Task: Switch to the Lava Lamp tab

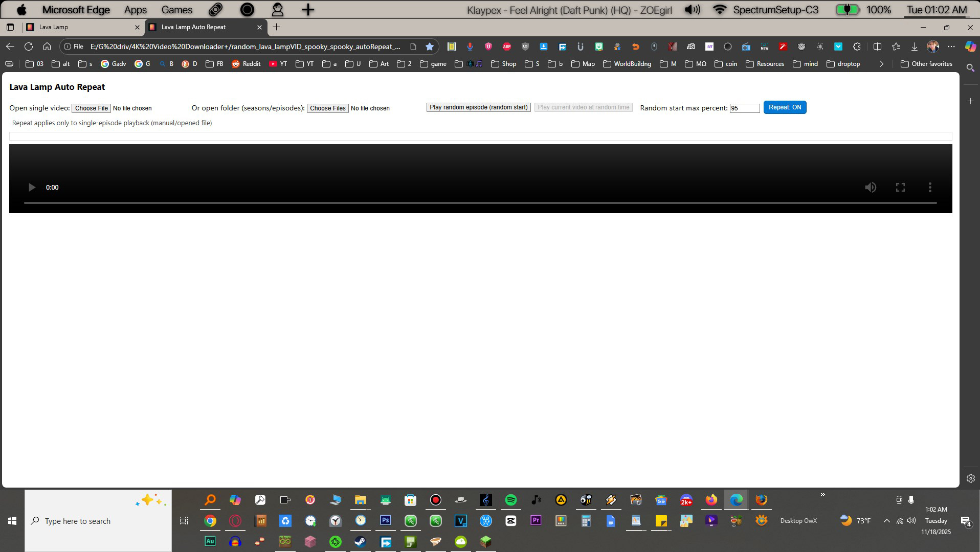Action: [x=82, y=27]
